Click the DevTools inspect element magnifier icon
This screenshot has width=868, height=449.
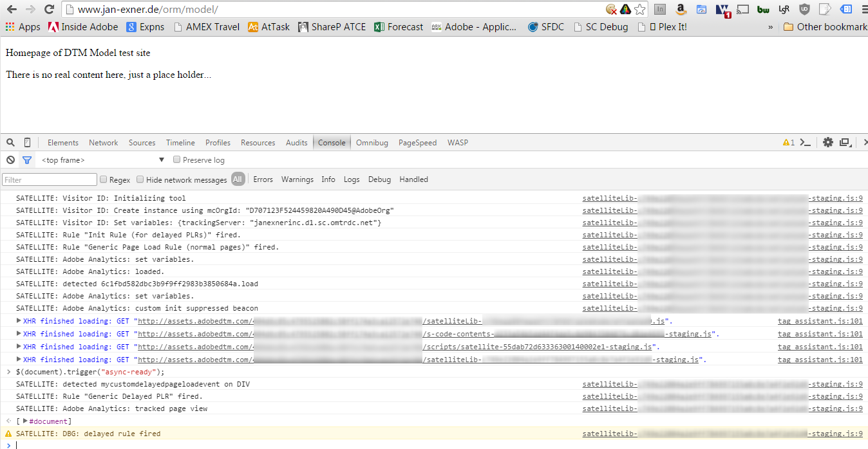[10, 143]
